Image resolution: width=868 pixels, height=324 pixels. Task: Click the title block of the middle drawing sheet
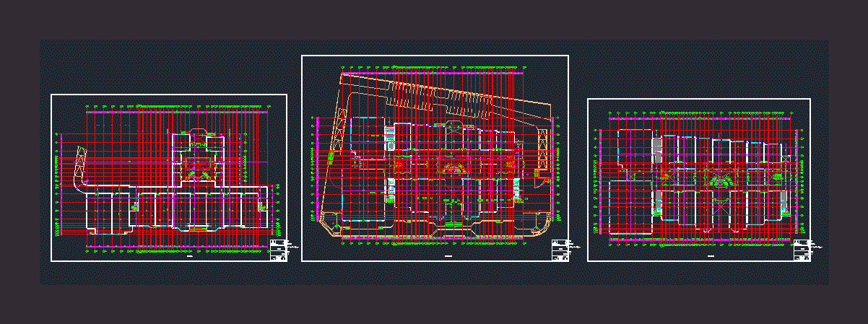(x=559, y=250)
